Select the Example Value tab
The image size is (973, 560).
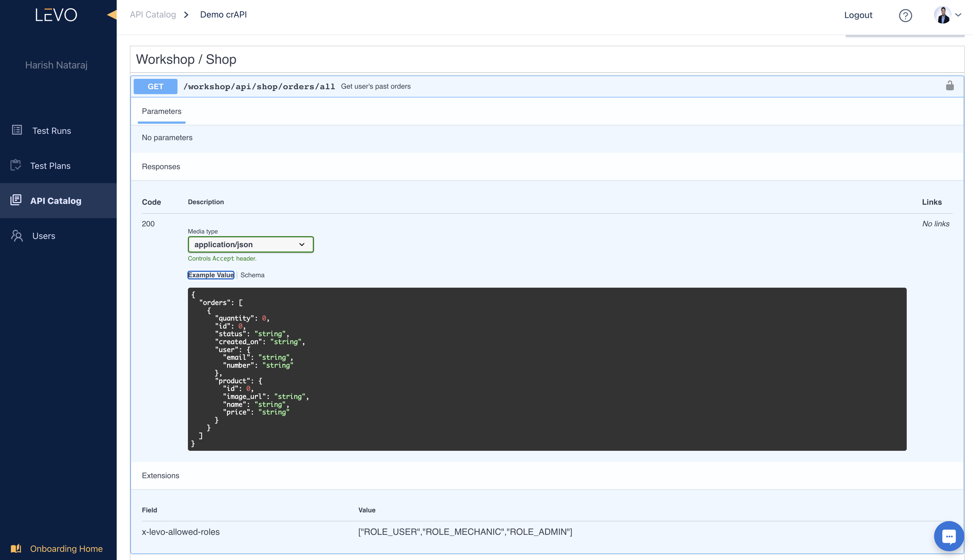(x=211, y=275)
